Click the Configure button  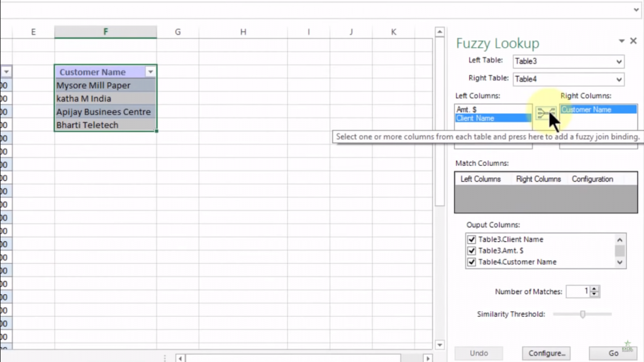[x=545, y=353]
